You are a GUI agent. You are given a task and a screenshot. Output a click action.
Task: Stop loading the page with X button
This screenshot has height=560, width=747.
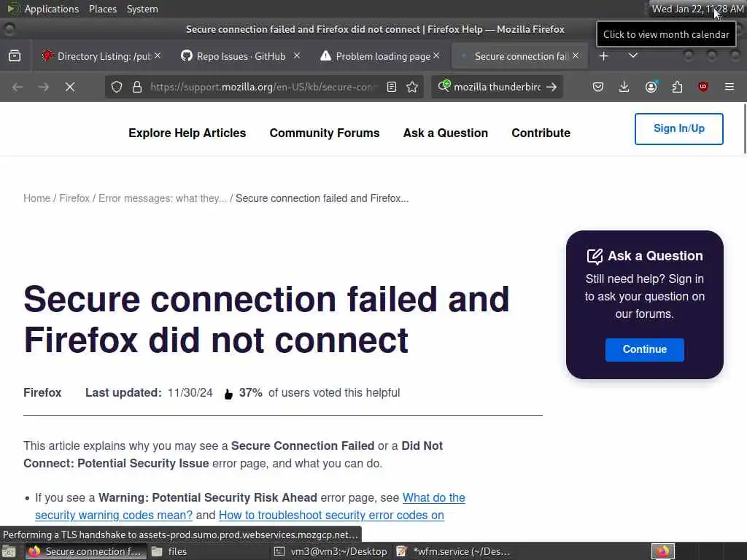(69, 87)
